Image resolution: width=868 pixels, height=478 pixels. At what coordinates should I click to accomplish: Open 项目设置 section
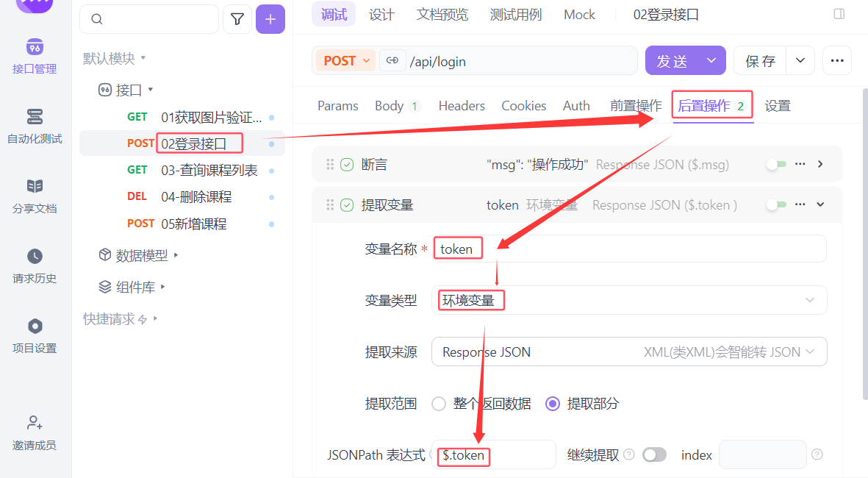(x=35, y=335)
